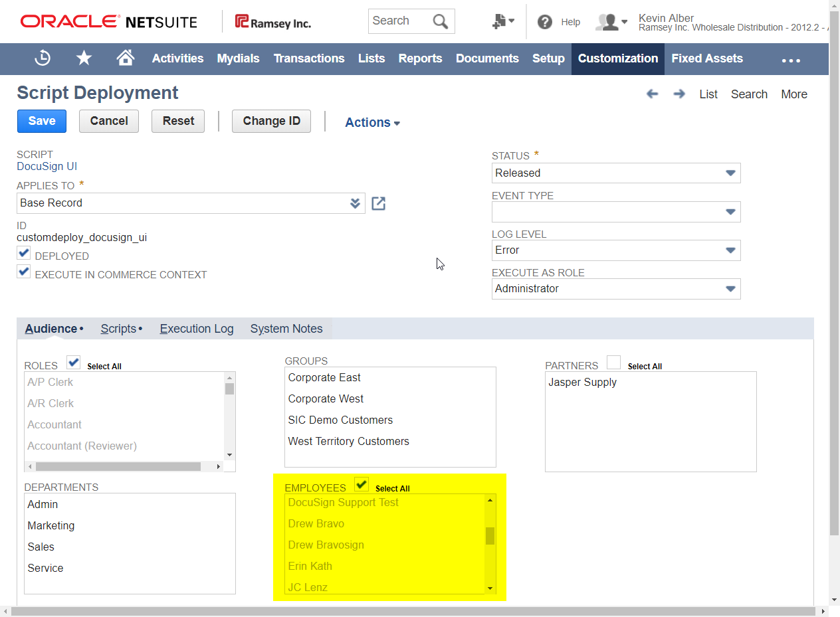Viewport: 840px width, 617px height.
Task: Open Base Record in new window via popout icon
Action: click(x=378, y=203)
